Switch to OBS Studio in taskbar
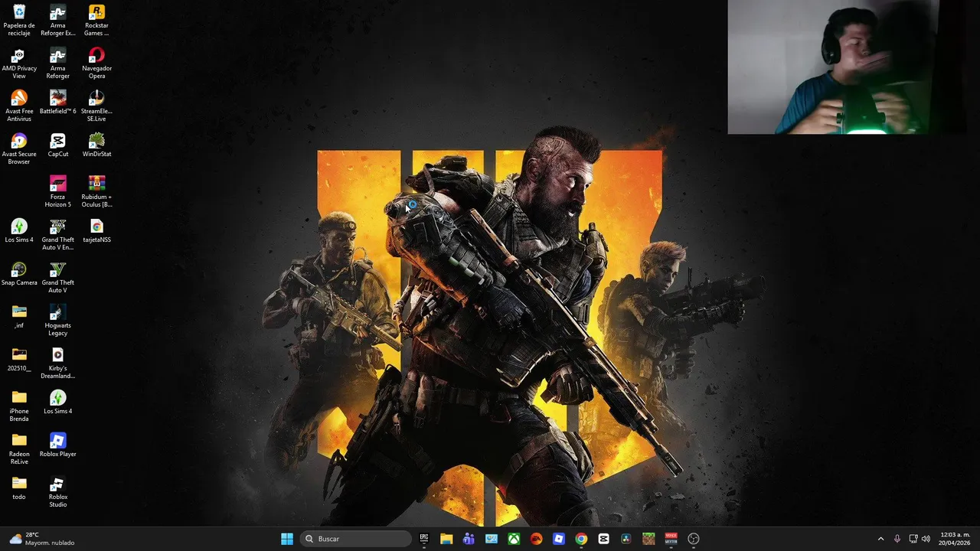 694,539
